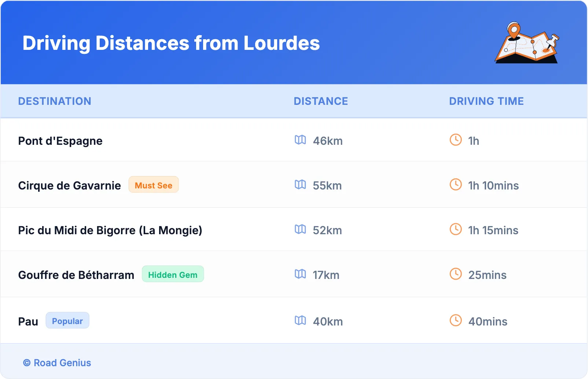Click the 17km distance value

[326, 275]
